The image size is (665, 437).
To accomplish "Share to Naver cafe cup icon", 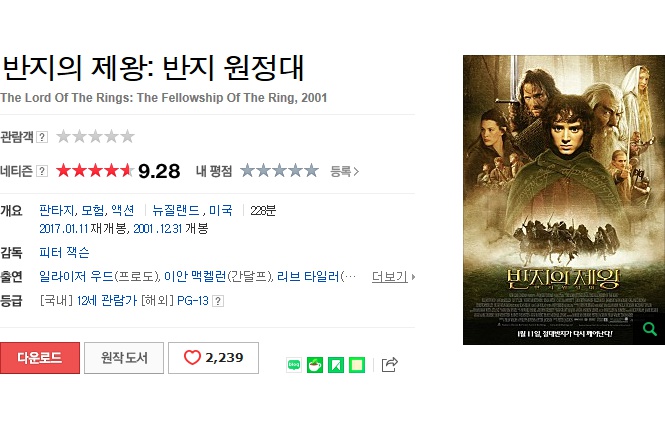I will pos(315,365).
